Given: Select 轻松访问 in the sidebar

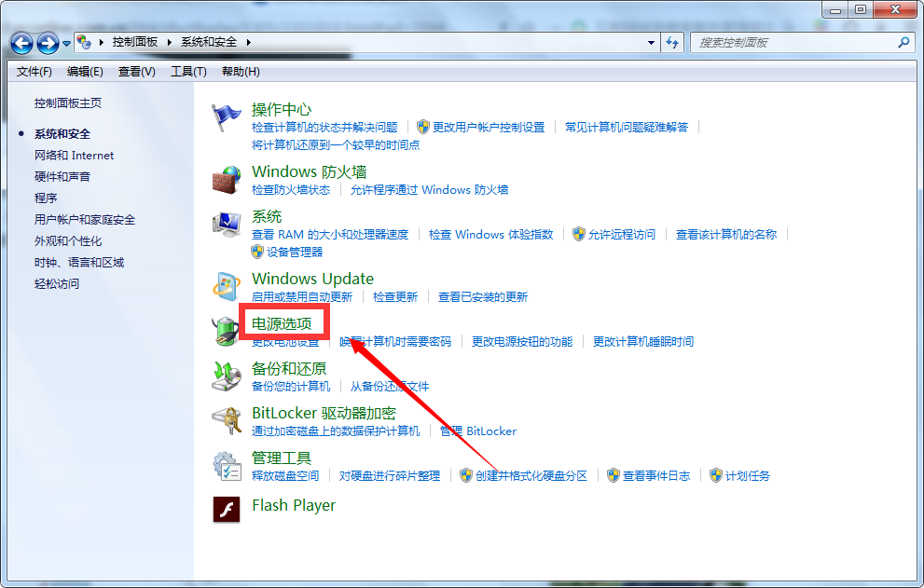Looking at the screenshot, I should [57, 284].
